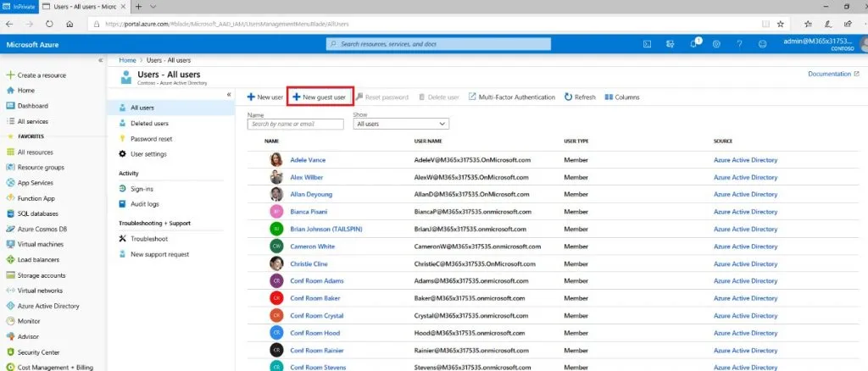Image resolution: width=868 pixels, height=371 pixels.
Task: Open Cost Management + Billing in the sidebar
Action: [x=48, y=367]
